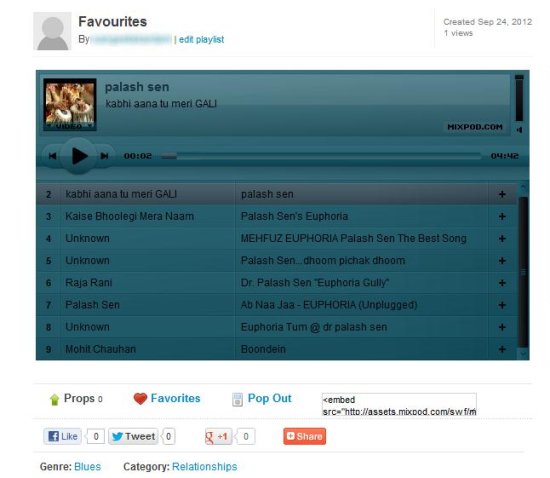This screenshot has height=478, width=550.
Task: Click the Facebook Like button
Action: pos(62,437)
